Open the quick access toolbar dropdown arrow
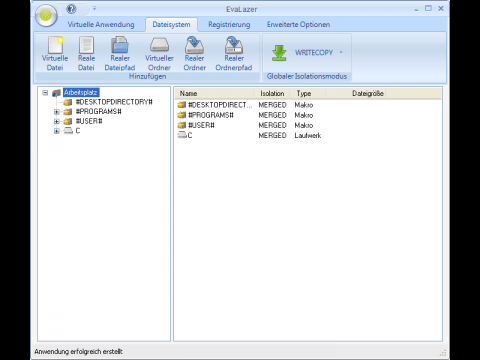480x360 pixels. 94,8
